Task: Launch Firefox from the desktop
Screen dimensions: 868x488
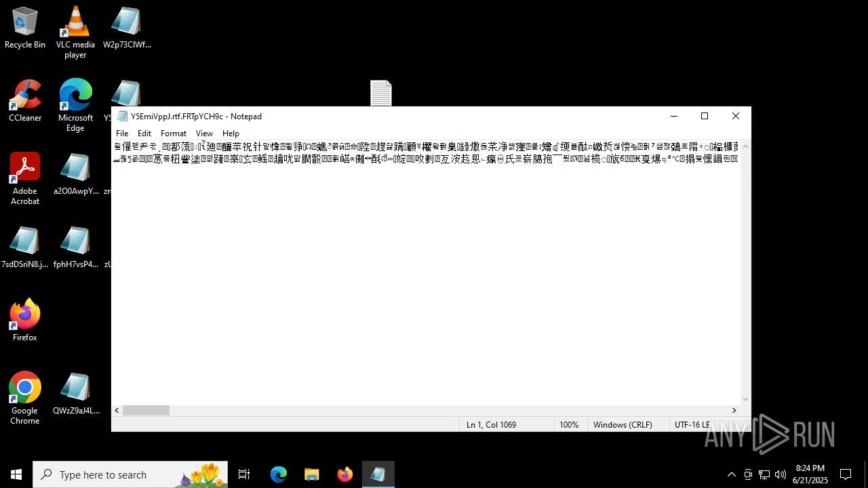Action: click(x=25, y=321)
